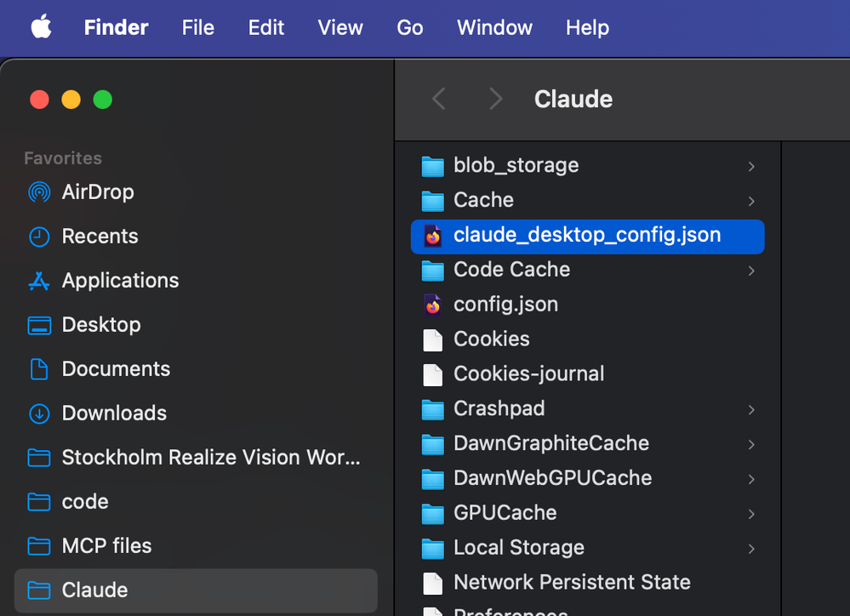Expand the Local Storage folder chevron

[751, 549]
